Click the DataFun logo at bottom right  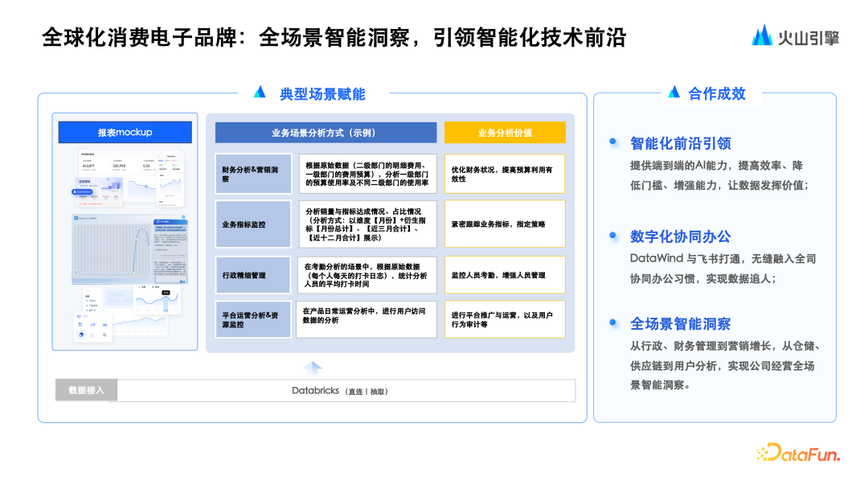(x=797, y=454)
